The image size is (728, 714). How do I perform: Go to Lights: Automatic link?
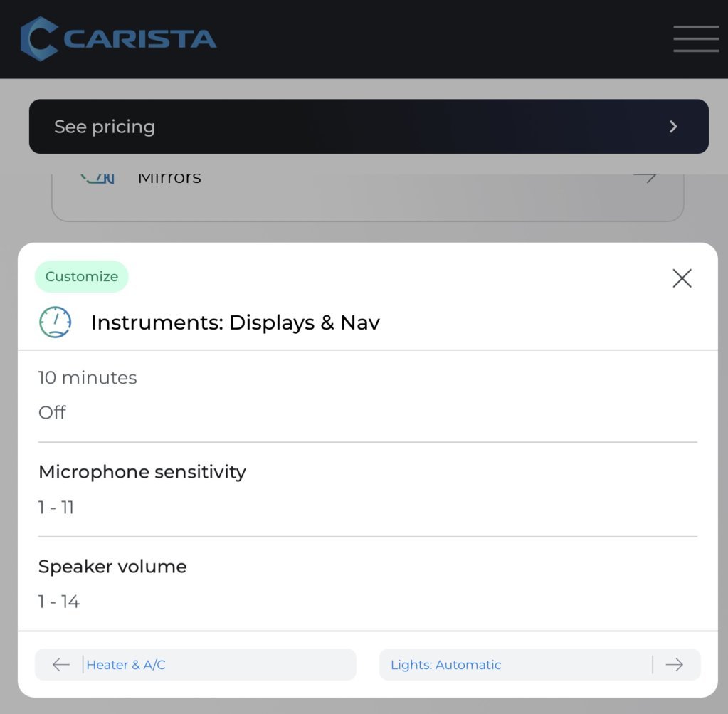[445, 665]
